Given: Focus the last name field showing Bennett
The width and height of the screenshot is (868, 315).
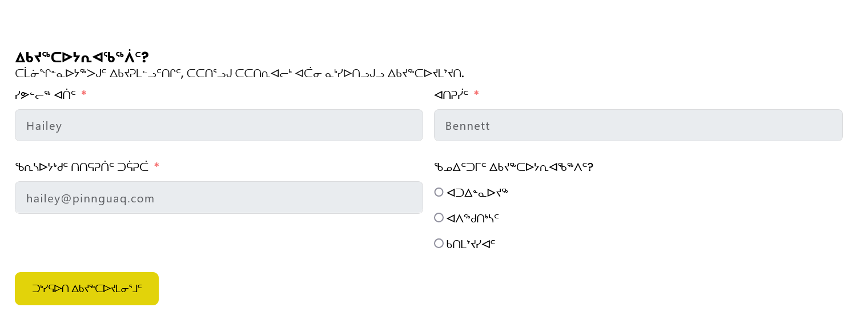Looking at the screenshot, I should [x=638, y=125].
